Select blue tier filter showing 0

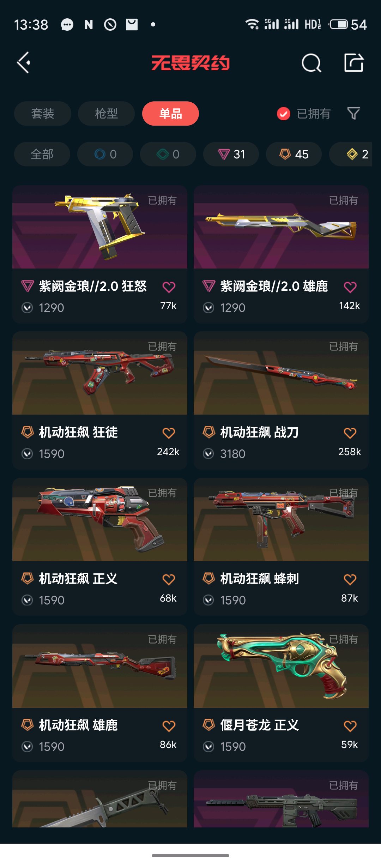coord(105,154)
